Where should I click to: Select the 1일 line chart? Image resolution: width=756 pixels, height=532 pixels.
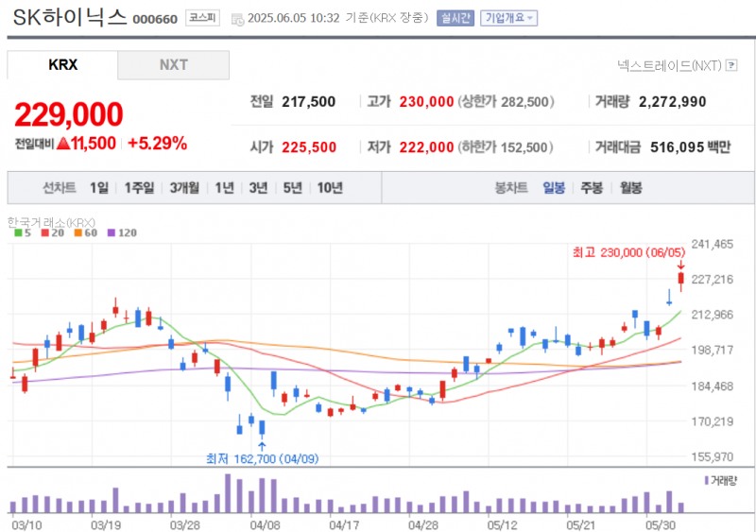click(99, 188)
